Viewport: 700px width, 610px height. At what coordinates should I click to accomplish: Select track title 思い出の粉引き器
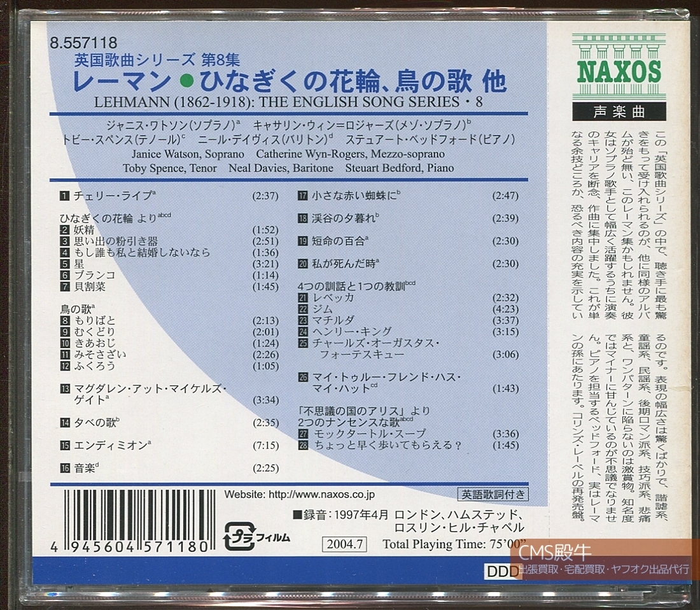[x=116, y=241]
